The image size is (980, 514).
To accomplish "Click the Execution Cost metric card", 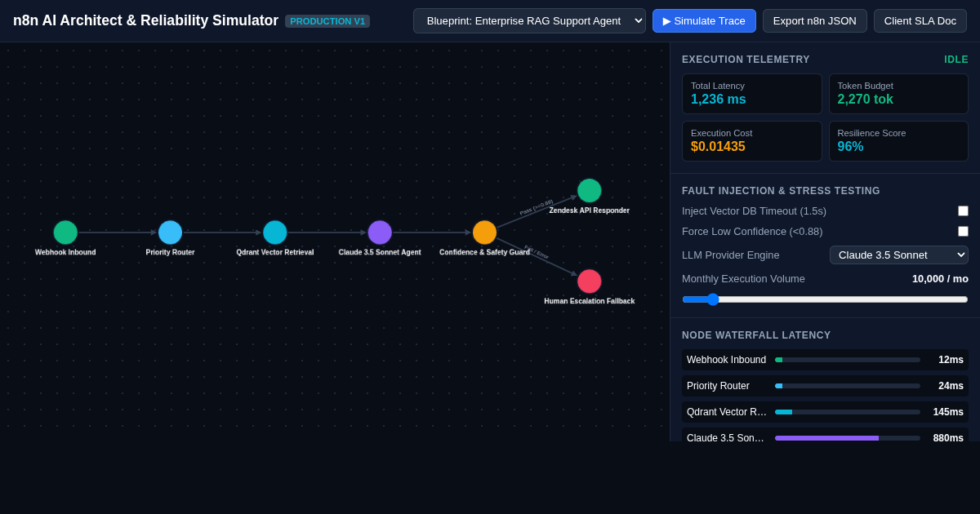I will point(752,141).
